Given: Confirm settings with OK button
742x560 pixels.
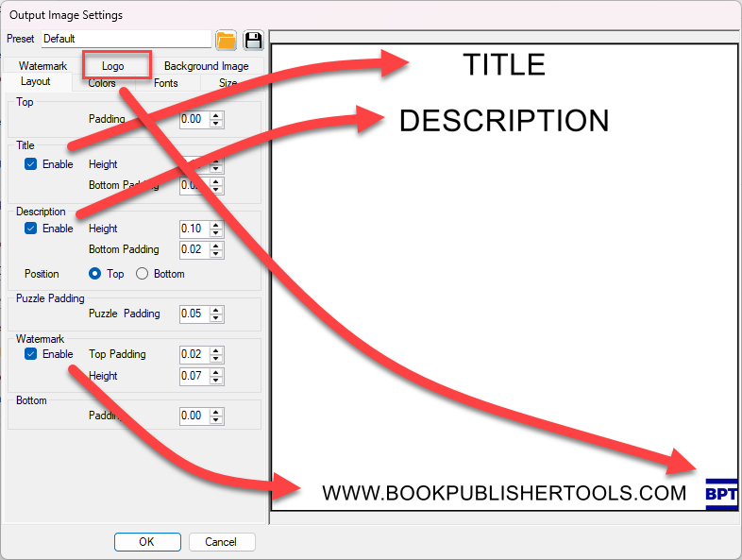Looking at the screenshot, I should click(147, 542).
